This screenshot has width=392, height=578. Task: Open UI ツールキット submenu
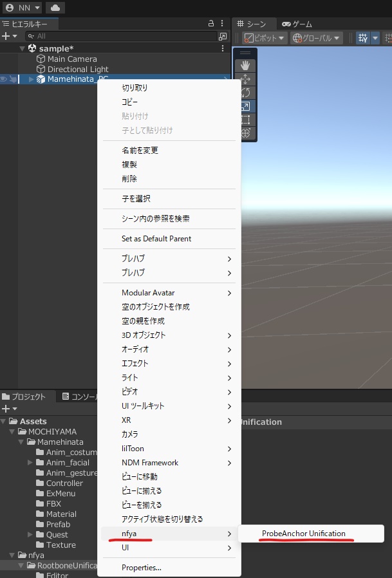pos(169,406)
